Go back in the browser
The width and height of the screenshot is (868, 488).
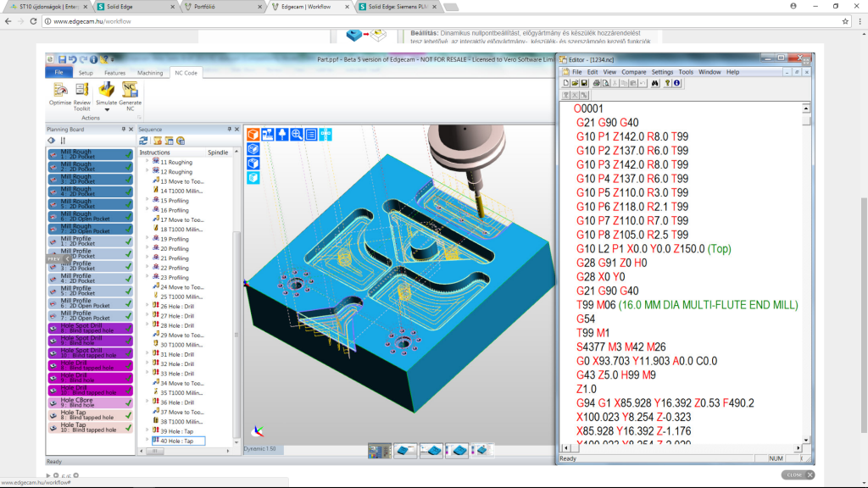click(x=8, y=21)
